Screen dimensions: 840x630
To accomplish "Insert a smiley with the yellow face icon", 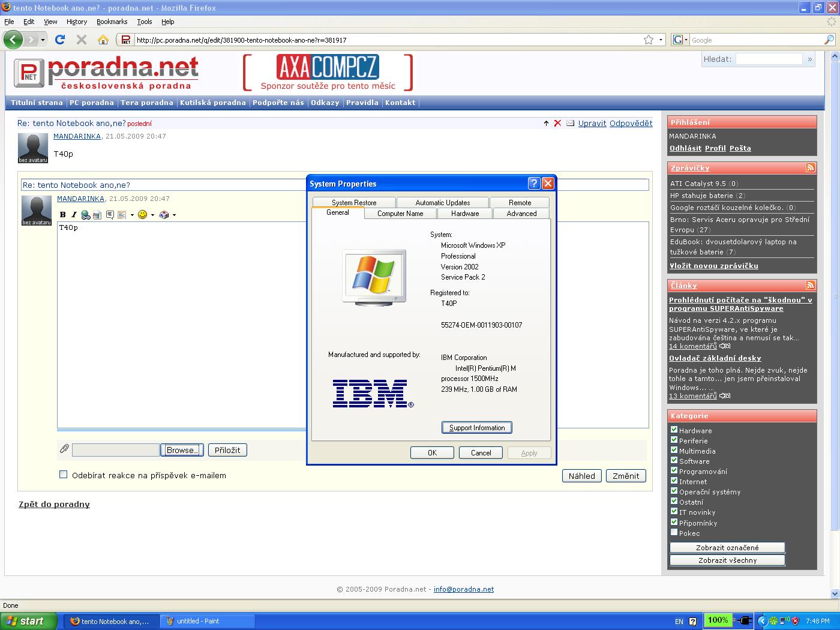I will point(142,215).
